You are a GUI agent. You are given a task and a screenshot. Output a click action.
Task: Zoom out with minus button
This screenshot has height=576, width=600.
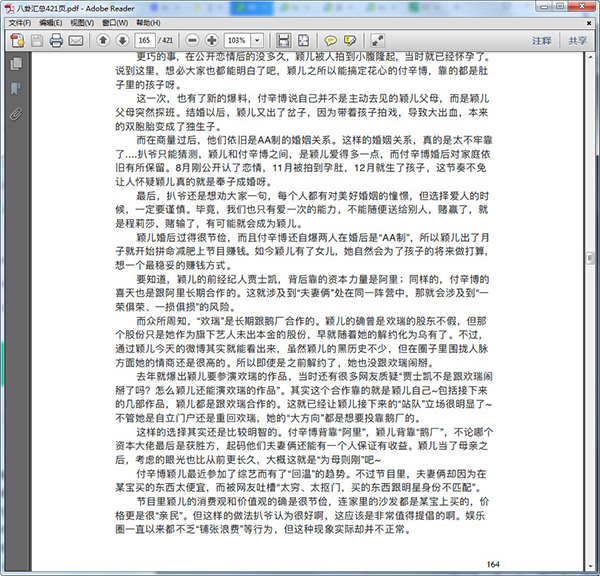pos(193,40)
